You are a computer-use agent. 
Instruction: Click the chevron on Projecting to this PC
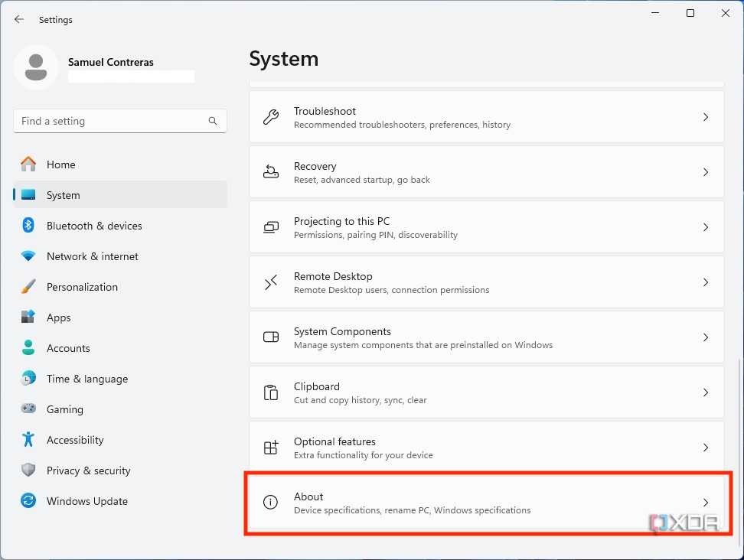pyautogui.click(x=706, y=227)
